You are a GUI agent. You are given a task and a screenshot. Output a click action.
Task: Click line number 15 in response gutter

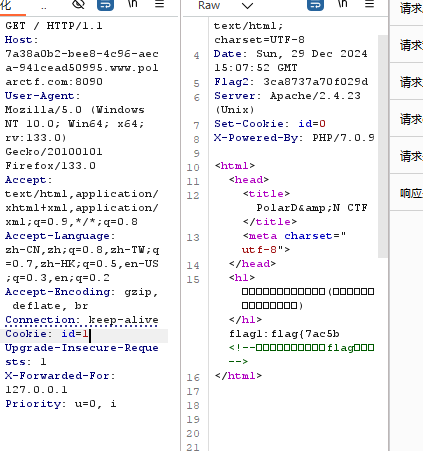click(193, 279)
